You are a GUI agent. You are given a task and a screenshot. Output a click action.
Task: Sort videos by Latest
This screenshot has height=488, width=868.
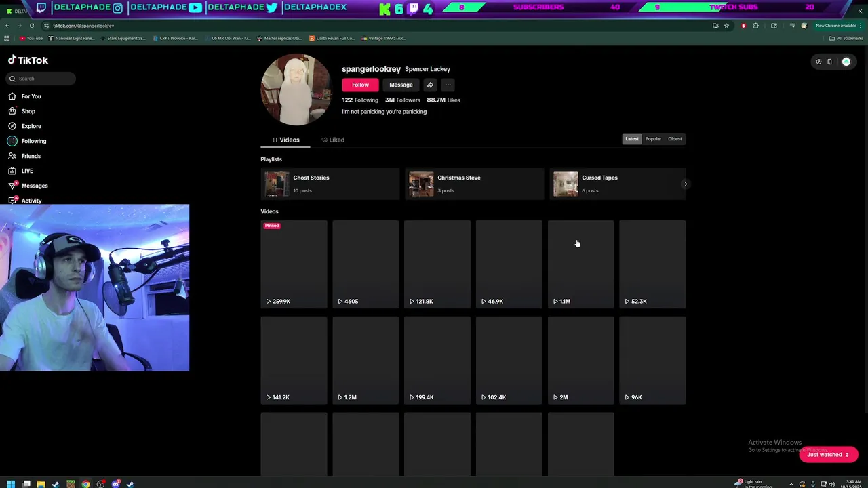click(632, 139)
